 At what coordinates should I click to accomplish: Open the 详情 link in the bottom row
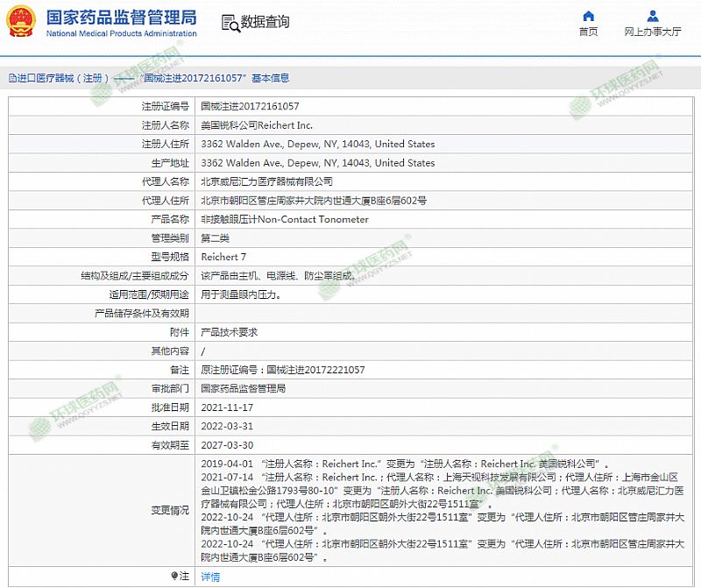point(210,577)
